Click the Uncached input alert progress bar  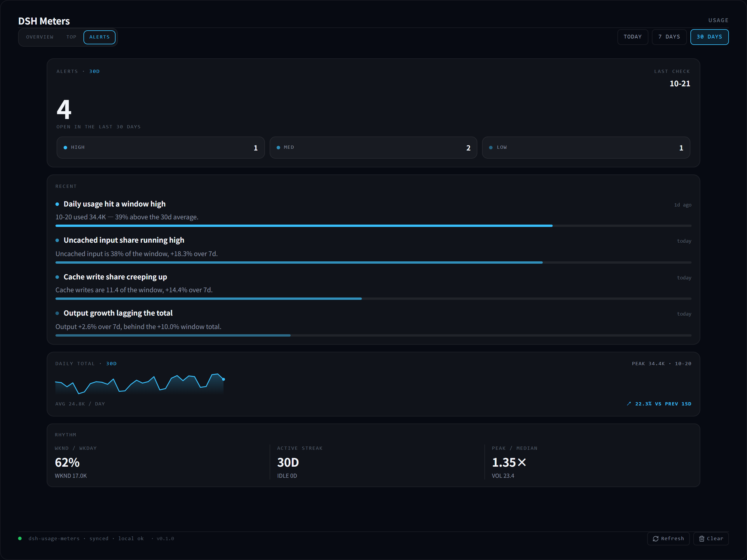point(373,262)
